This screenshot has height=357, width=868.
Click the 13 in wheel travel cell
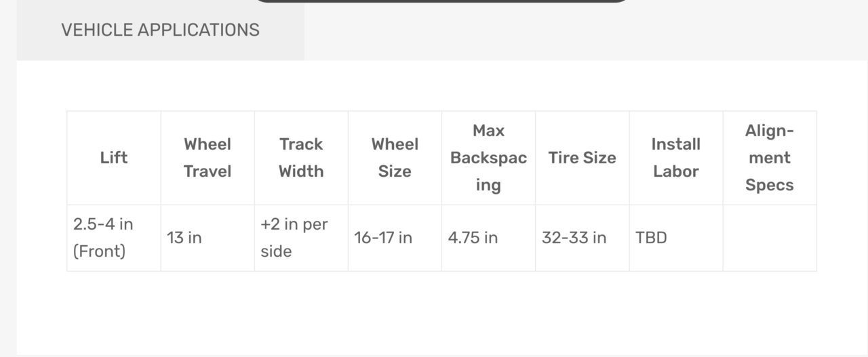[x=208, y=238]
